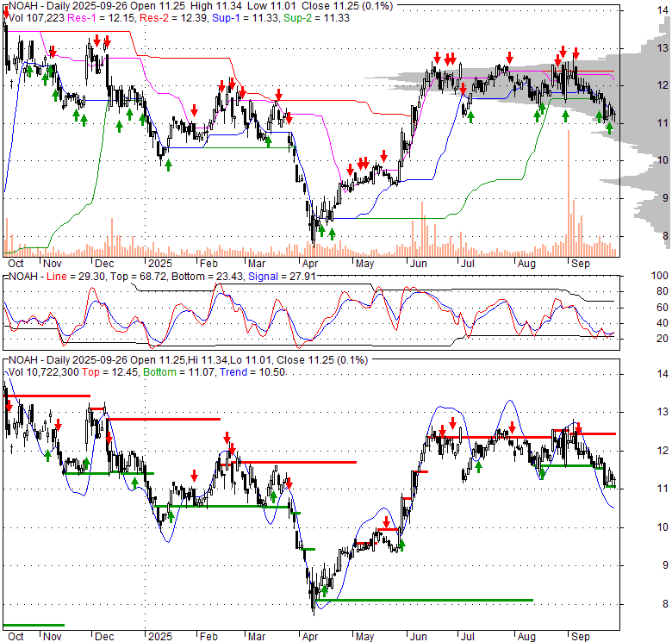Viewport: 672px width, 642px height.
Task: Select price level 8 on bottom chart scale
Action: coord(665,604)
